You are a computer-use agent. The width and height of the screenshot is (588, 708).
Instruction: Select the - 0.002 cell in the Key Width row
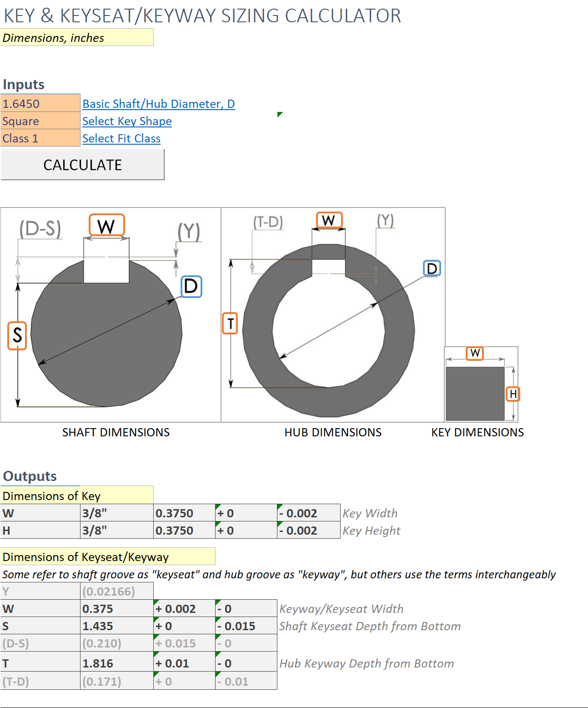point(308,513)
